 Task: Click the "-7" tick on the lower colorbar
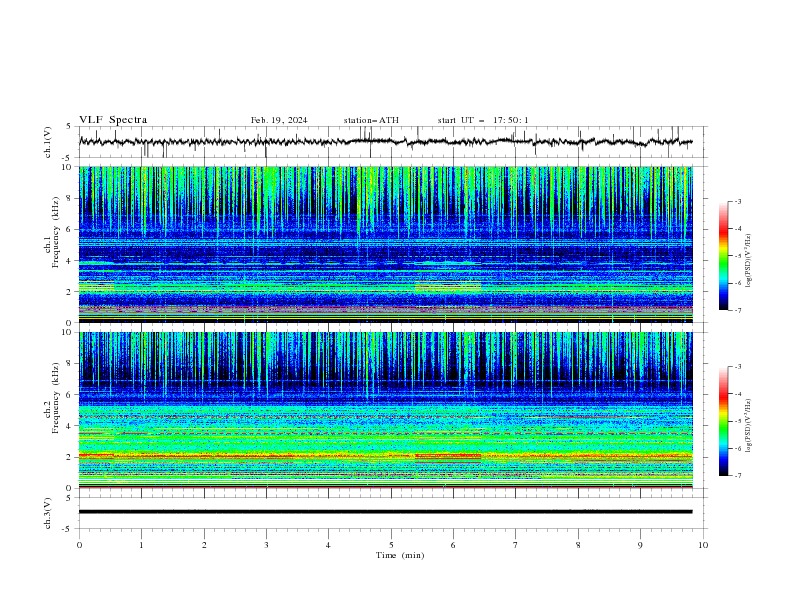click(737, 475)
